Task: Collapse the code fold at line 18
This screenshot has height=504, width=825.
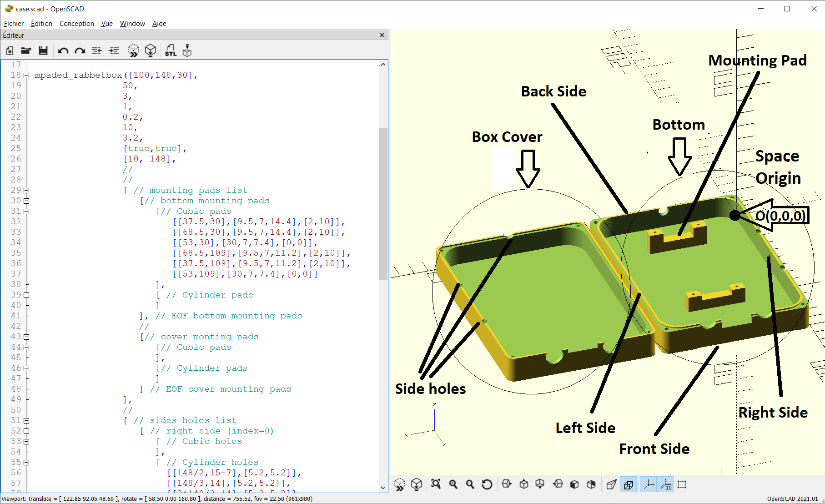Action: pyautogui.click(x=26, y=76)
